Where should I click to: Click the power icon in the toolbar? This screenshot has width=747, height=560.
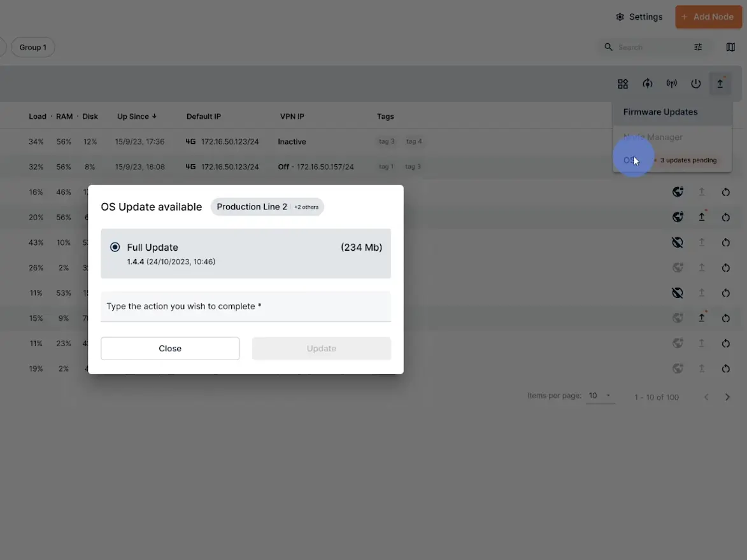click(x=695, y=84)
